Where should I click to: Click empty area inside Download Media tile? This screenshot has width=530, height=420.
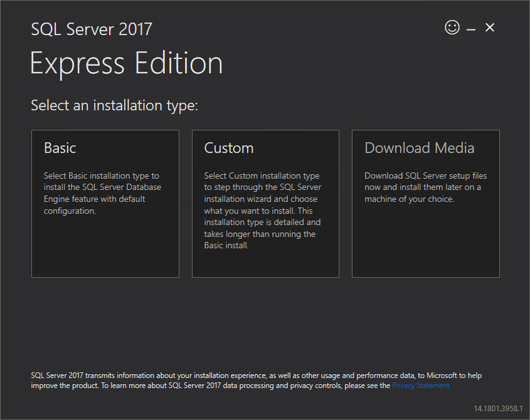click(425, 241)
